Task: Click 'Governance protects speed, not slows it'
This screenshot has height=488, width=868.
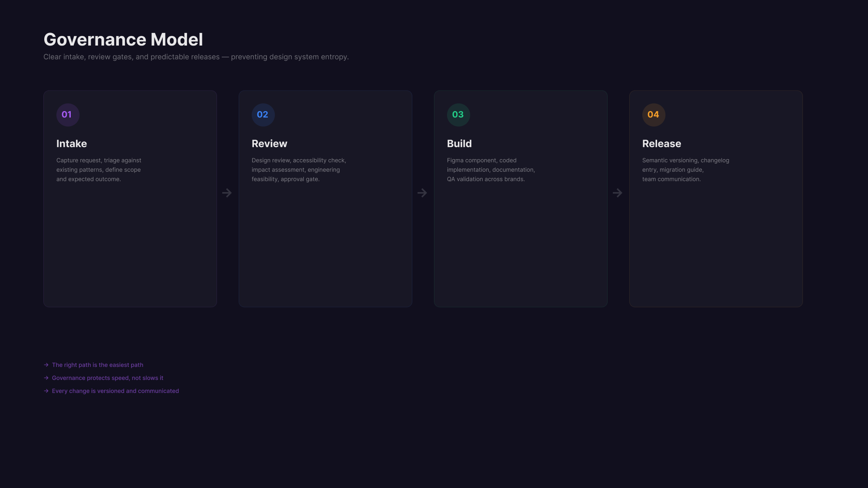Action: click(x=108, y=378)
